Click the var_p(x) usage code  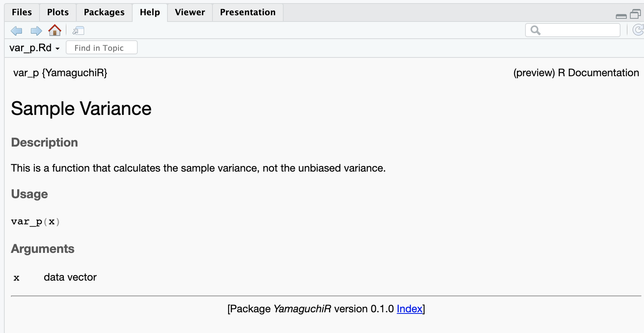click(35, 222)
